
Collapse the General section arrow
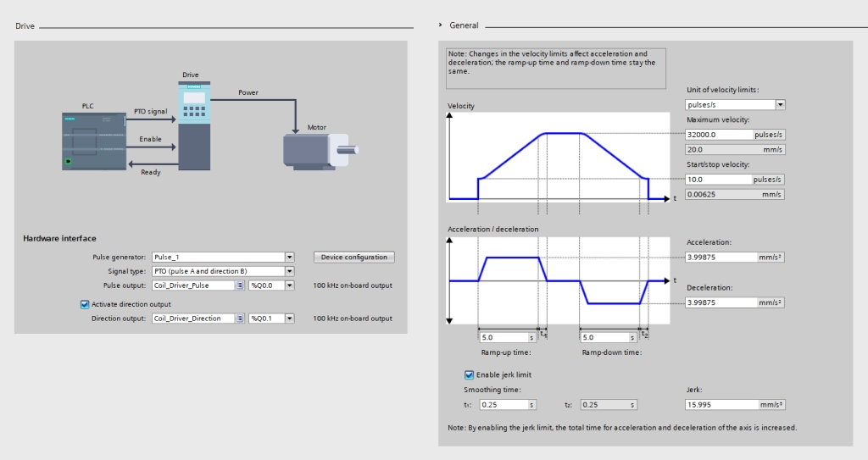tap(441, 25)
